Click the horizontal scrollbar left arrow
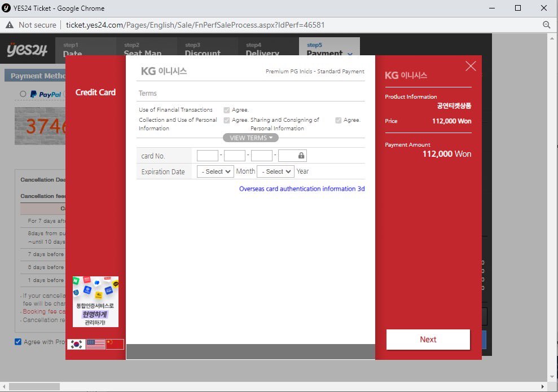 pyautogui.click(x=3, y=386)
